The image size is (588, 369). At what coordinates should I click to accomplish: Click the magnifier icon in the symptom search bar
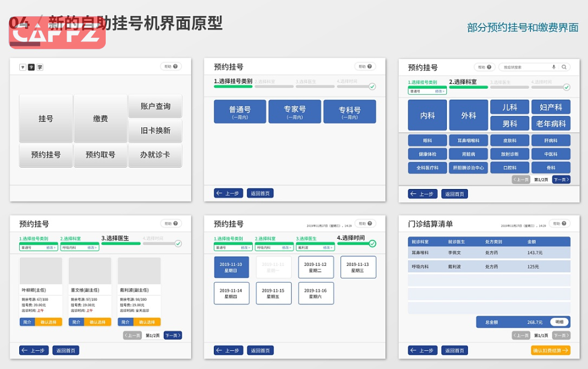(x=564, y=67)
